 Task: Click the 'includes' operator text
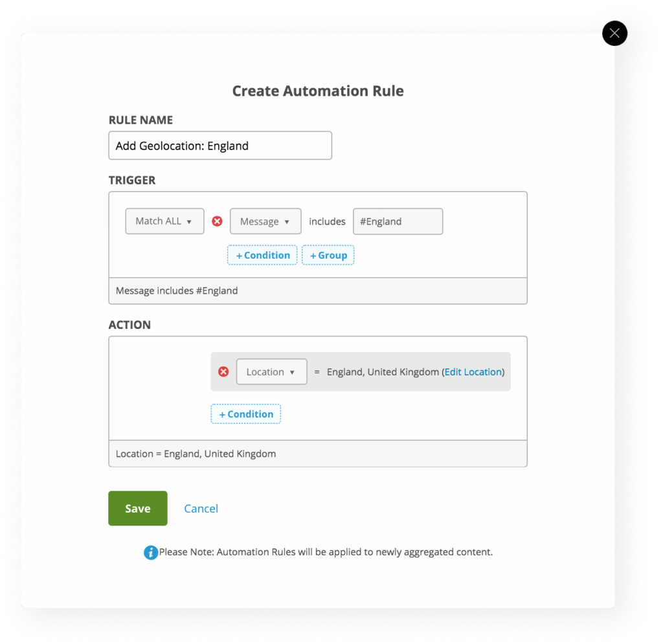click(x=327, y=221)
